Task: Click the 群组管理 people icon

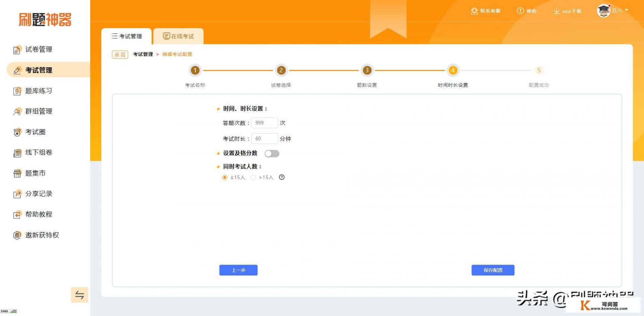Action: point(17,112)
